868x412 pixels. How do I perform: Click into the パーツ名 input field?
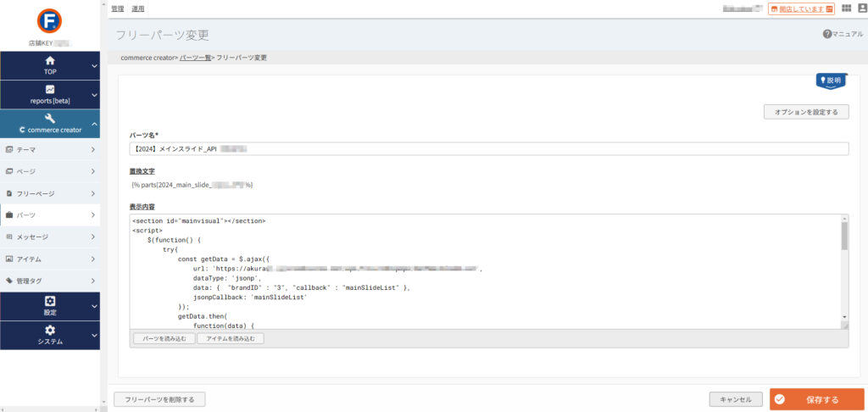coord(488,149)
